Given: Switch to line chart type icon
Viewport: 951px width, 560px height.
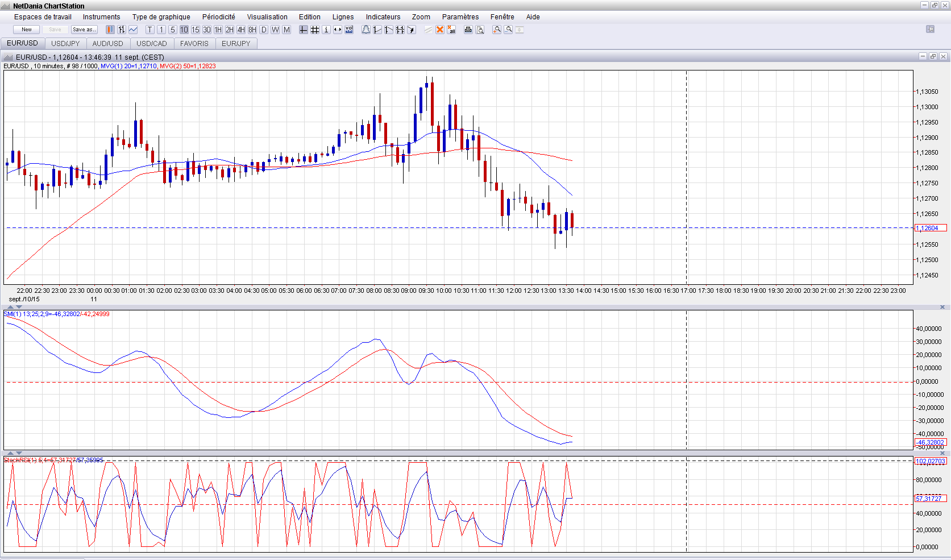Looking at the screenshot, I should point(133,30).
